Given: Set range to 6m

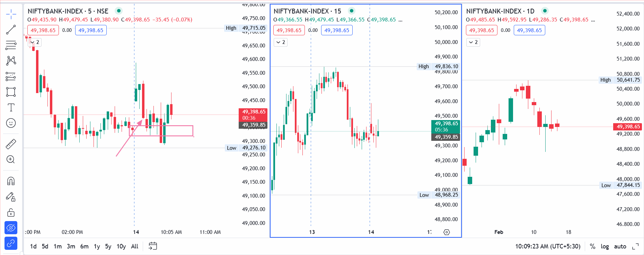Looking at the screenshot, I should 84,246.
